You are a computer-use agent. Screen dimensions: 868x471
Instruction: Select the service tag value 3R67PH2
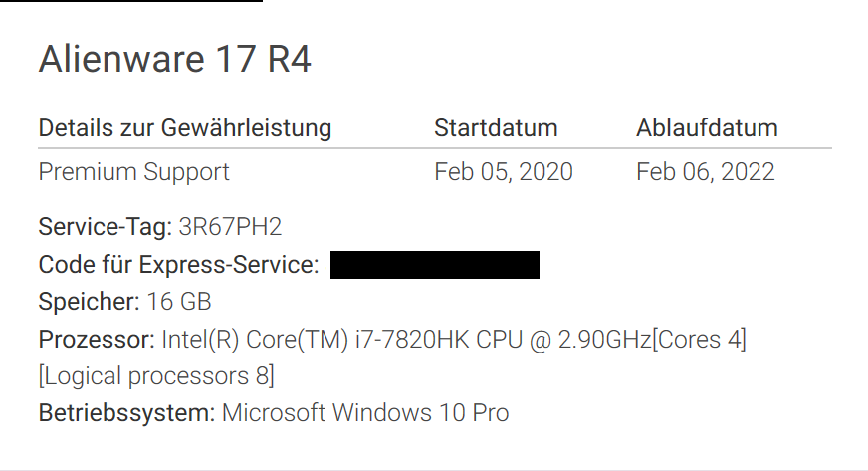tap(230, 227)
